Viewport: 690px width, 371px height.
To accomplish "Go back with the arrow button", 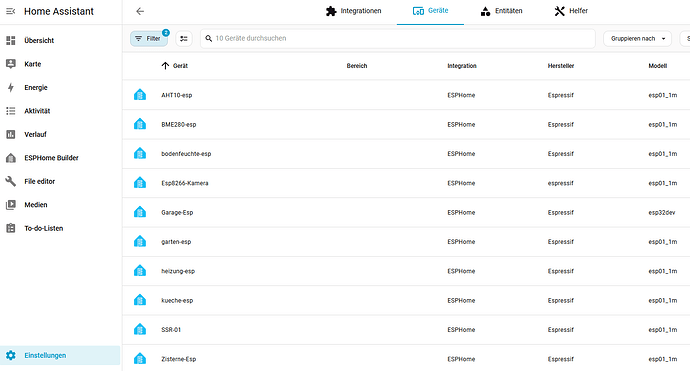I will pos(140,11).
